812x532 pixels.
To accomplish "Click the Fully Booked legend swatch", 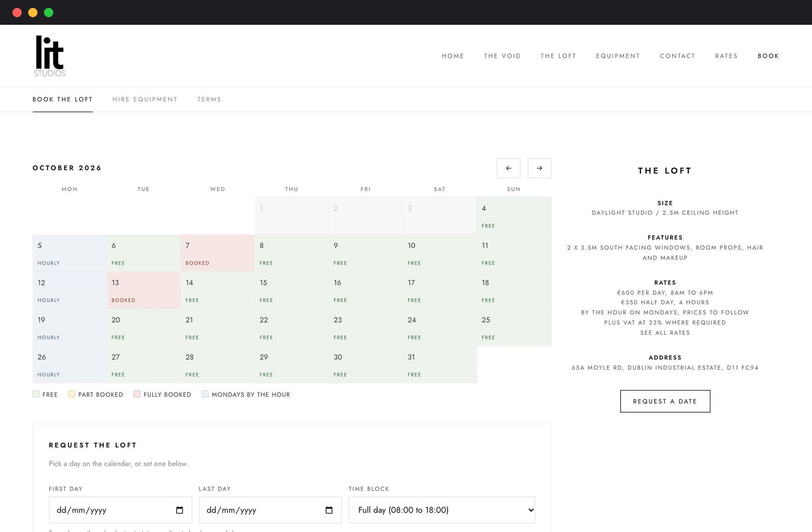I will tap(137, 394).
